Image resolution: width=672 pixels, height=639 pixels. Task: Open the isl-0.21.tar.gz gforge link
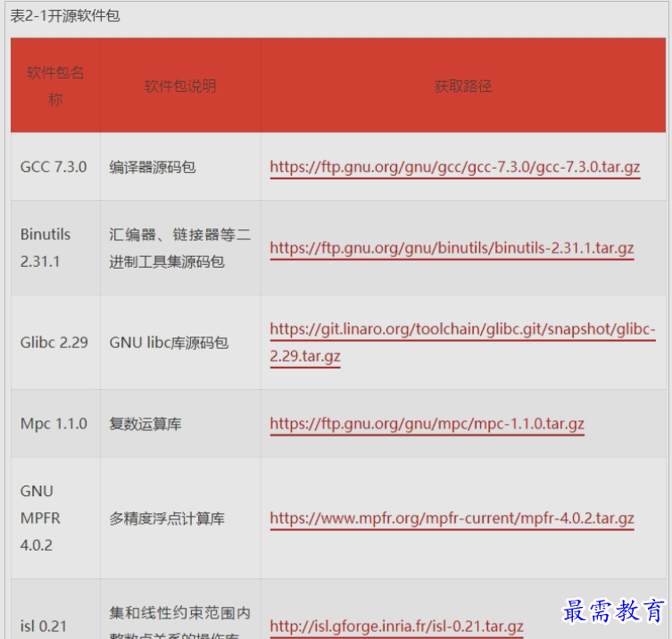click(x=396, y=627)
